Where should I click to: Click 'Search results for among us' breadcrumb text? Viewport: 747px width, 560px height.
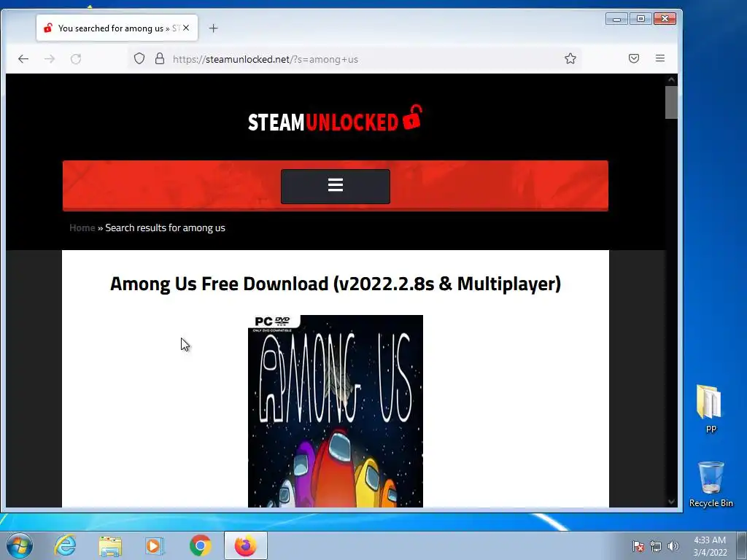165,227
